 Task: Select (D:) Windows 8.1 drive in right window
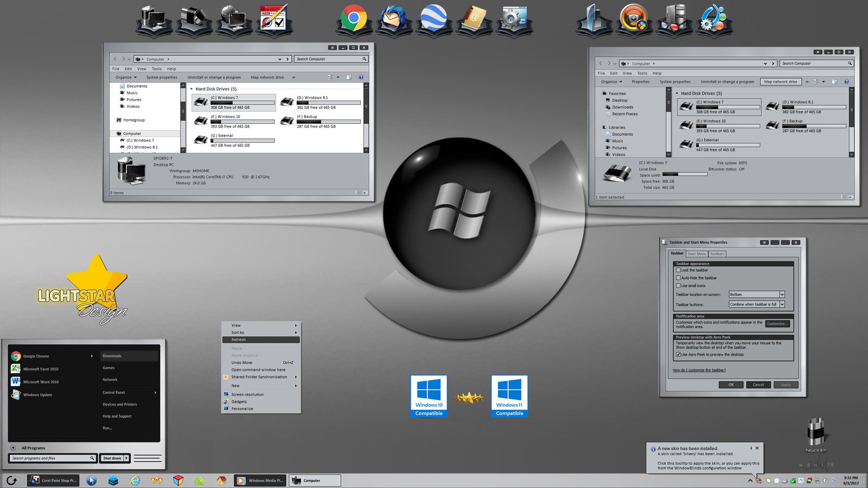[806, 107]
